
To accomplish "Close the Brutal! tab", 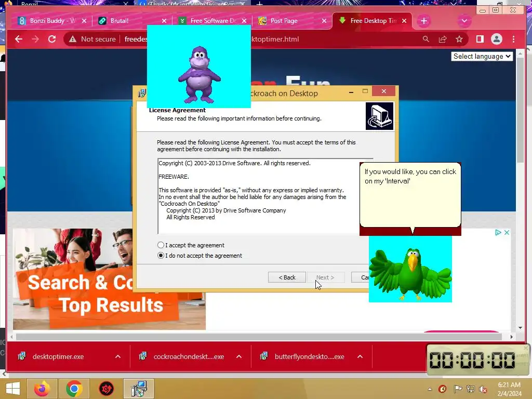I will click(164, 21).
